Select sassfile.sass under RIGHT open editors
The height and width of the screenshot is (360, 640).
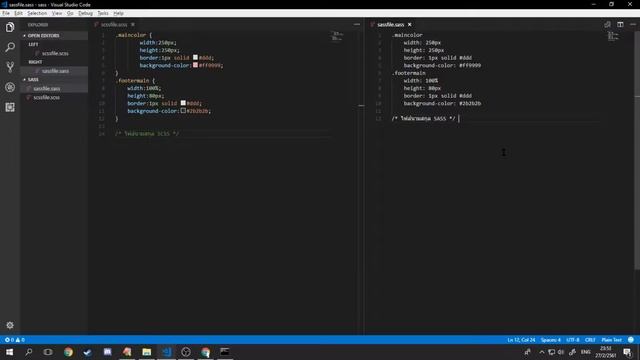55,71
